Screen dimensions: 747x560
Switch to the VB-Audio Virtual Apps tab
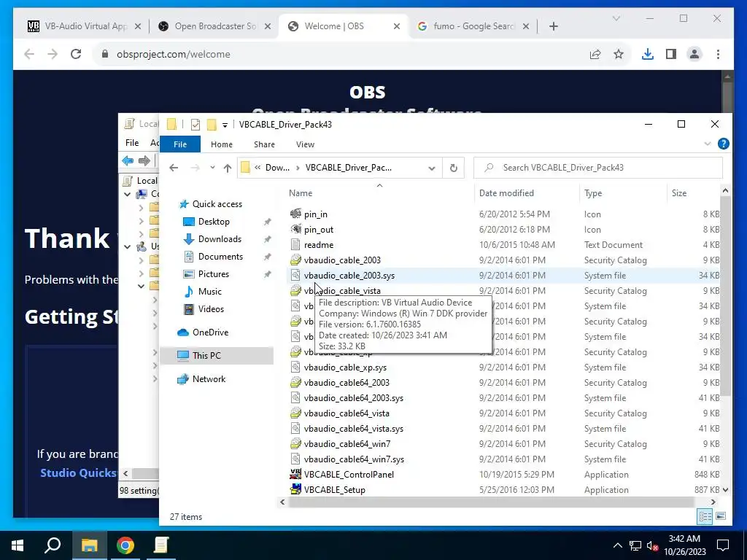(x=85, y=26)
